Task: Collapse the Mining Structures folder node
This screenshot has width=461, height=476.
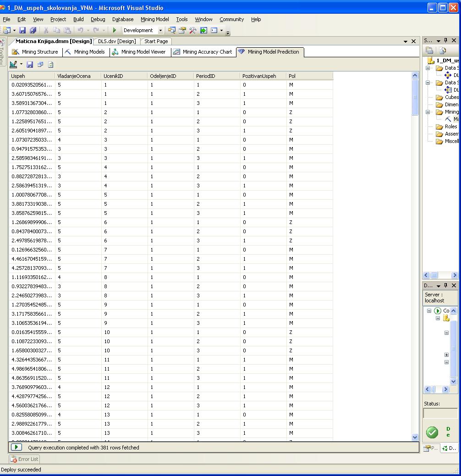Action: pos(428,112)
